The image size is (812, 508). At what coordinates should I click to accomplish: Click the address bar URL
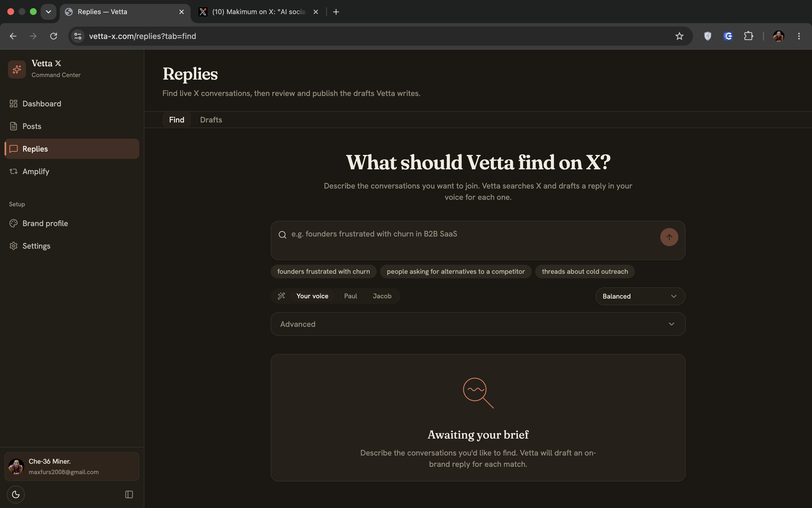pyautogui.click(x=143, y=36)
